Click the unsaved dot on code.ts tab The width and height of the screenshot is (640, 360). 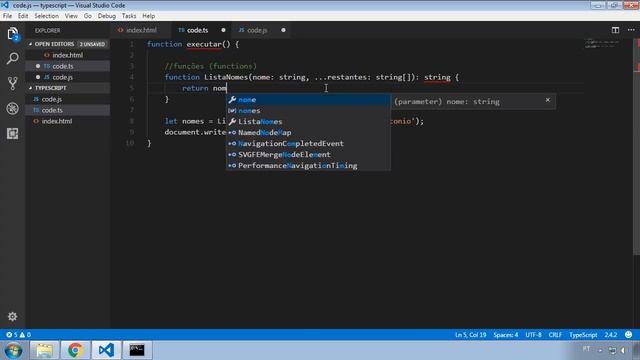click(223, 30)
